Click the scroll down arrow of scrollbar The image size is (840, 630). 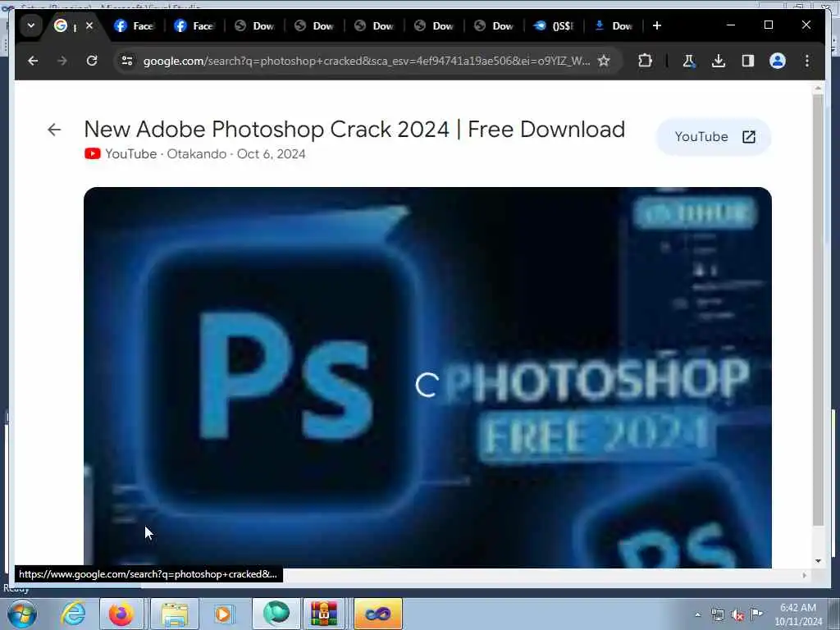click(x=818, y=561)
